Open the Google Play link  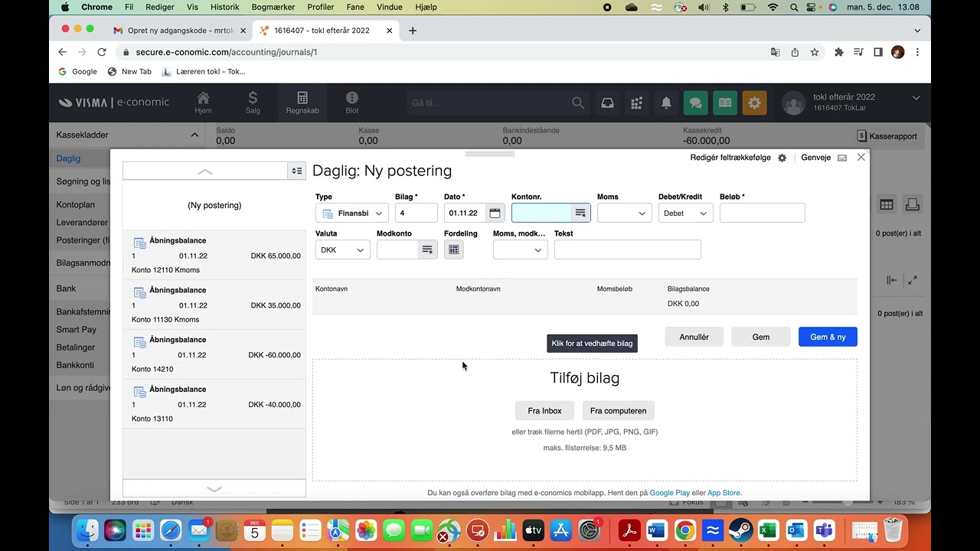click(x=670, y=493)
